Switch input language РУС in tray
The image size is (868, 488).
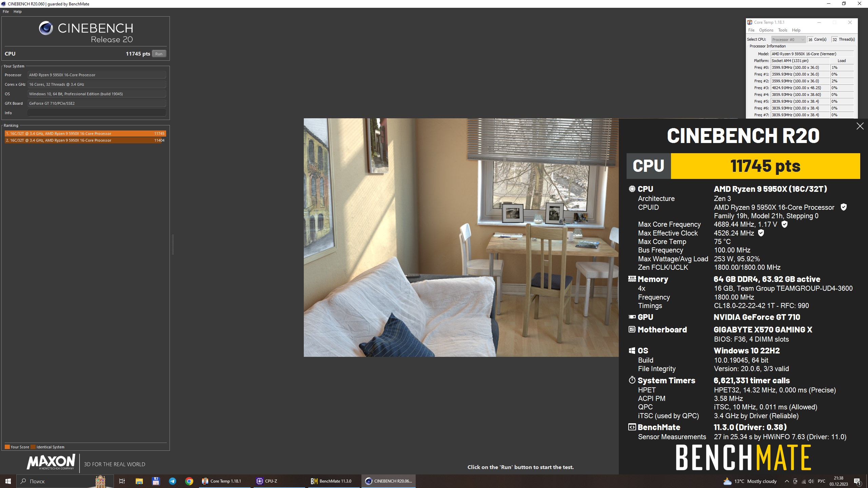[x=822, y=481]
